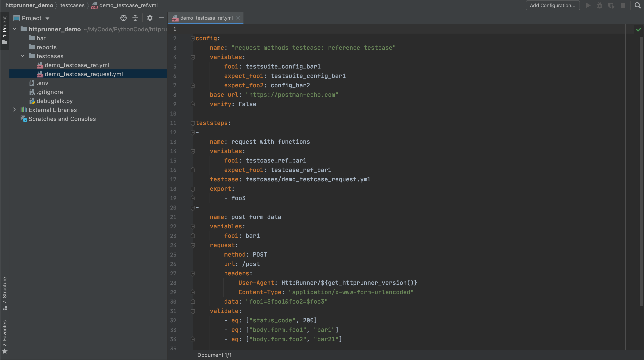This screenshot has width=644, height=360.
Task: Click the eq status_code 200 validator line
Action: [271, 320]
